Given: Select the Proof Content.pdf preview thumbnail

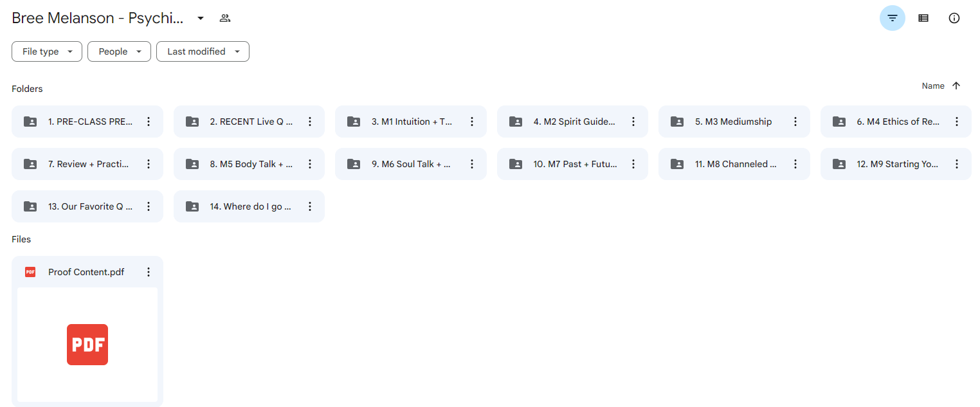Looking at the screenshot, I should coord(87,345).
